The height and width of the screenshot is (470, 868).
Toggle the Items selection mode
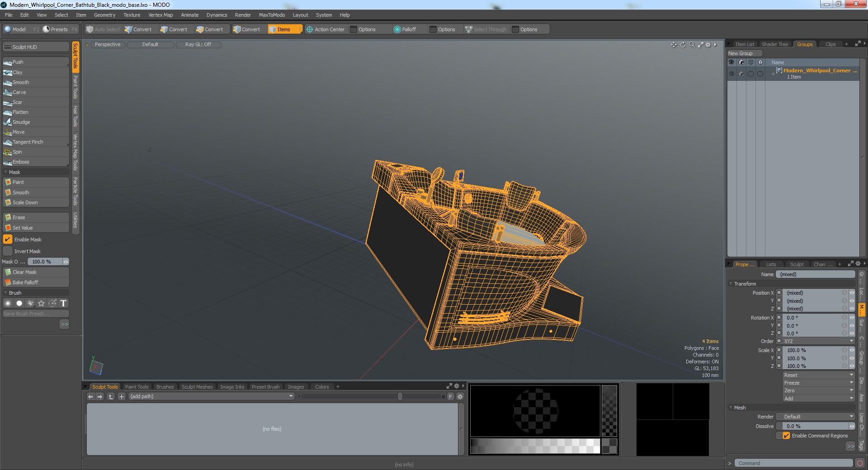pos(284,29)
